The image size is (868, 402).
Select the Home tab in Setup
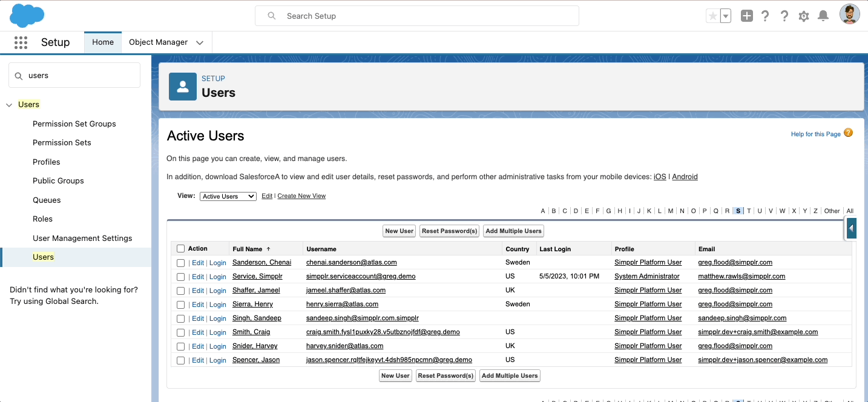(x=102, y=42)
